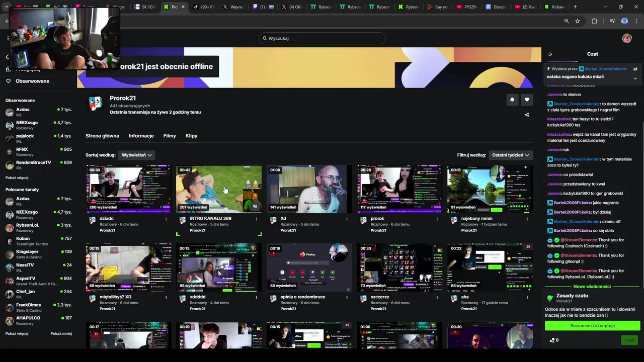Open options menu for clip szczerze
644x362 pixels.
coord(437,297)
